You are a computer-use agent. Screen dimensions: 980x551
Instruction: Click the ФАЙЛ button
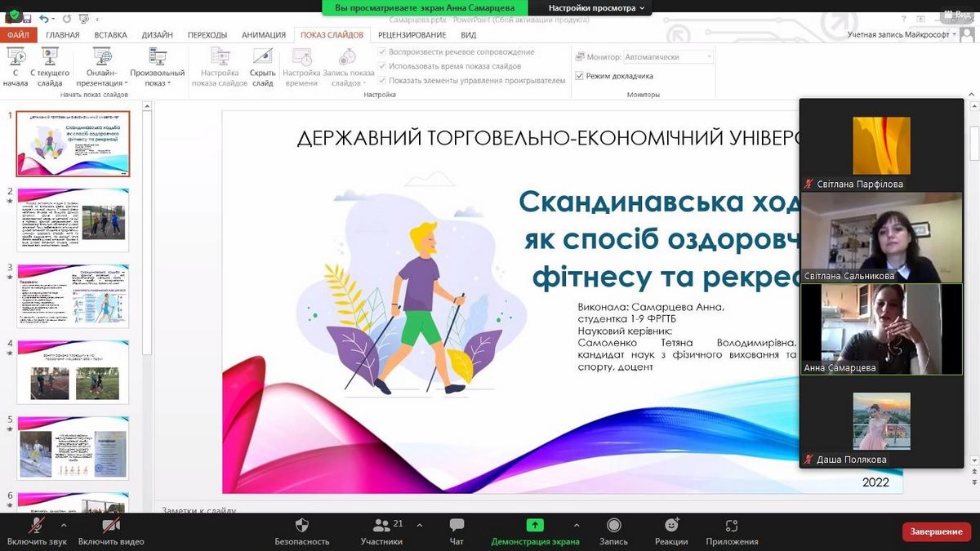click(x=18, y=35)
